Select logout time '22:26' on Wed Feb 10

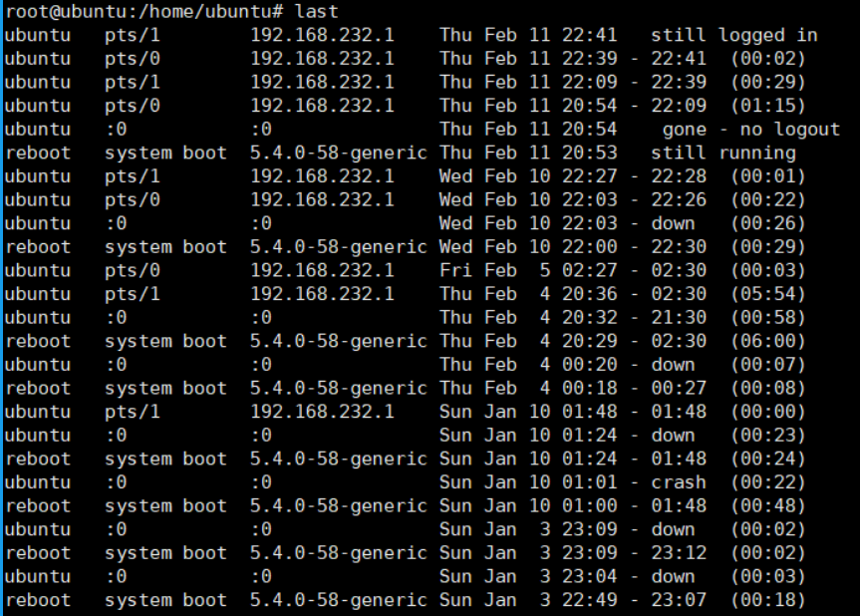679,200
